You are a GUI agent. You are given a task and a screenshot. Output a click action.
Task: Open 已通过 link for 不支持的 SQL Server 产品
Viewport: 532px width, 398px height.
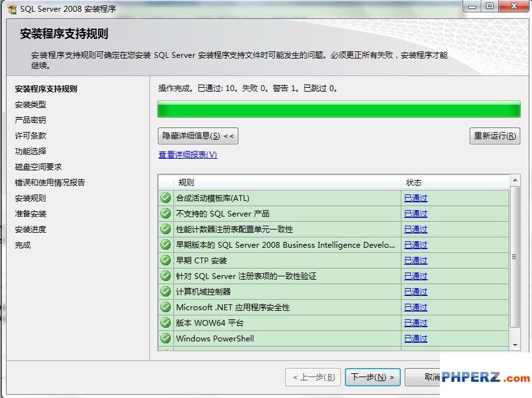tap(416, 213)
